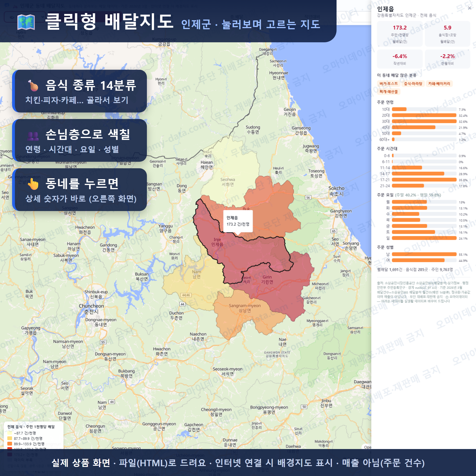Click the 주문 시간대 section heading

(387, 149)
